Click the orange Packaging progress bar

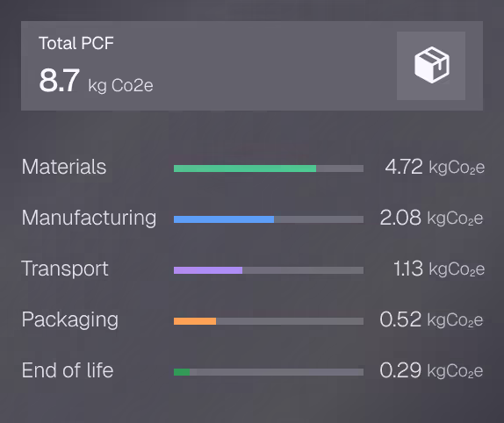pyautogui.click(x=195, y=321)
